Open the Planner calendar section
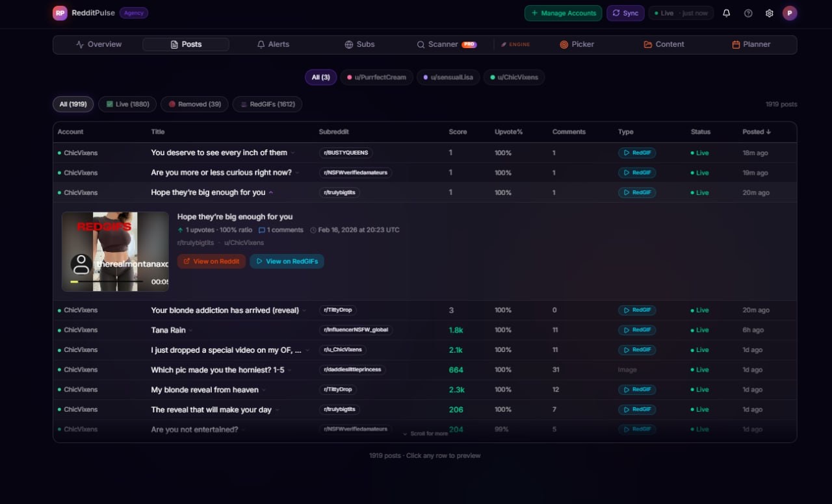 click(751, 44)
